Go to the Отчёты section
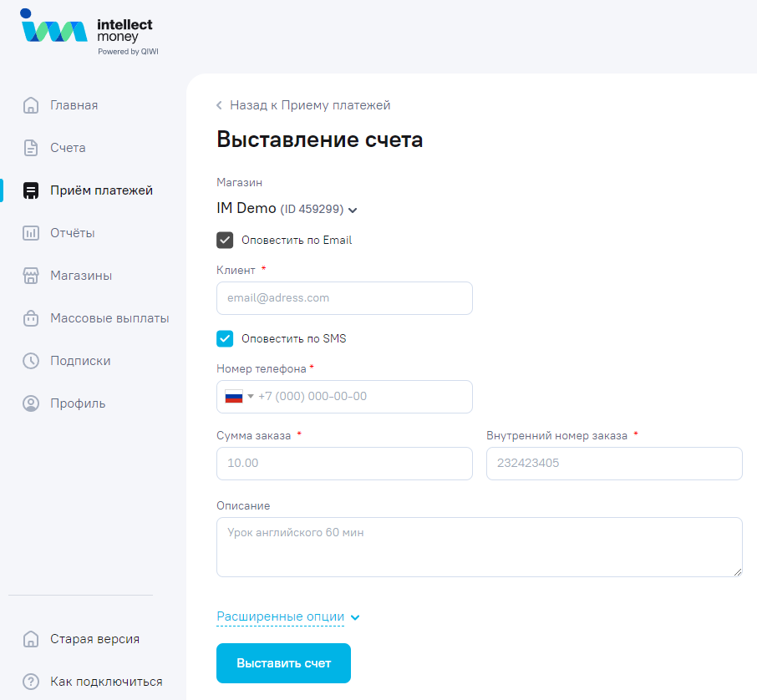The height and width of the screenshot is (700, 757). (x=73, y=233)
